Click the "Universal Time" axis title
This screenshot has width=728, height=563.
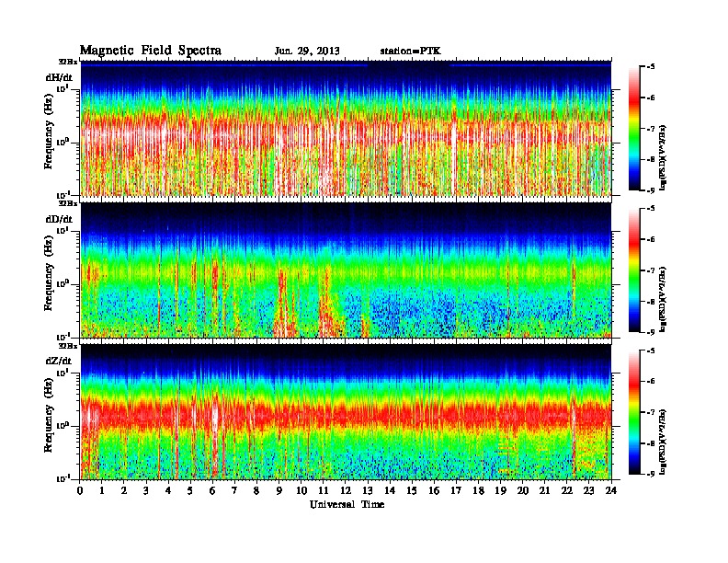pyautogui.click(x=347, y=504)
